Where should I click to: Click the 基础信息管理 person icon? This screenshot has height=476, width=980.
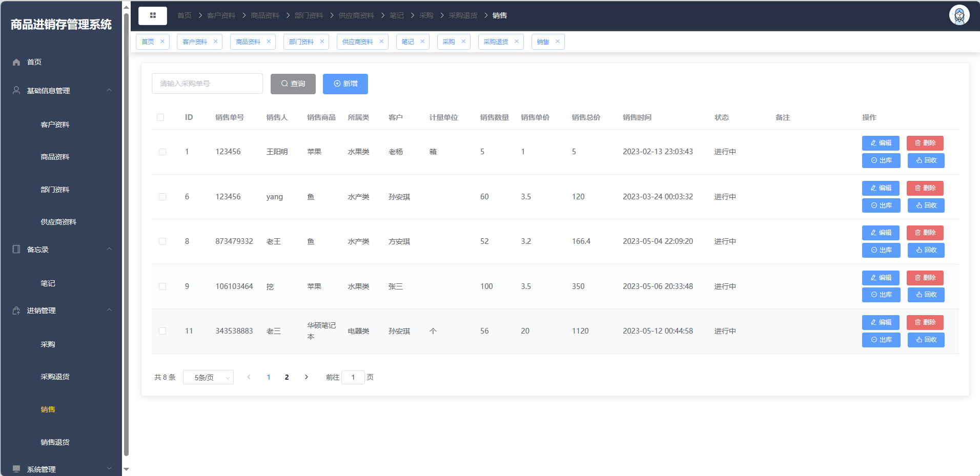click(16, 90)
